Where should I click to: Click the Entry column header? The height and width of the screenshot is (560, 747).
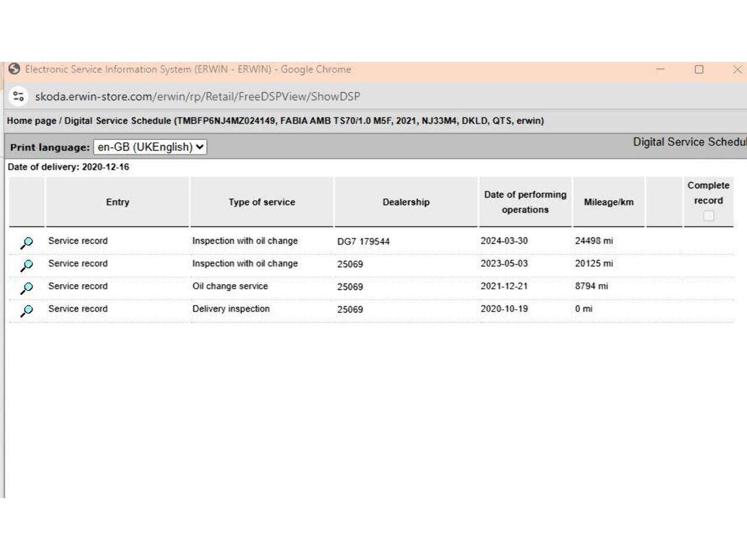[117, 202]
